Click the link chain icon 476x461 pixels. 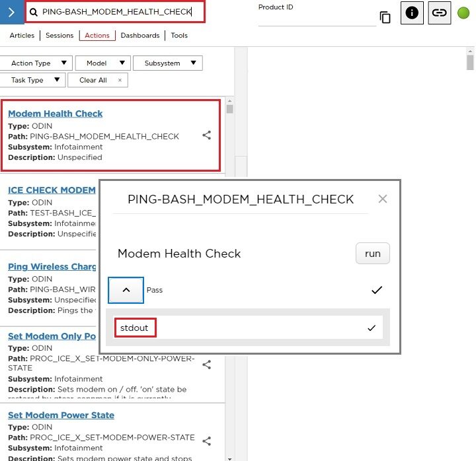coord(440,13)
